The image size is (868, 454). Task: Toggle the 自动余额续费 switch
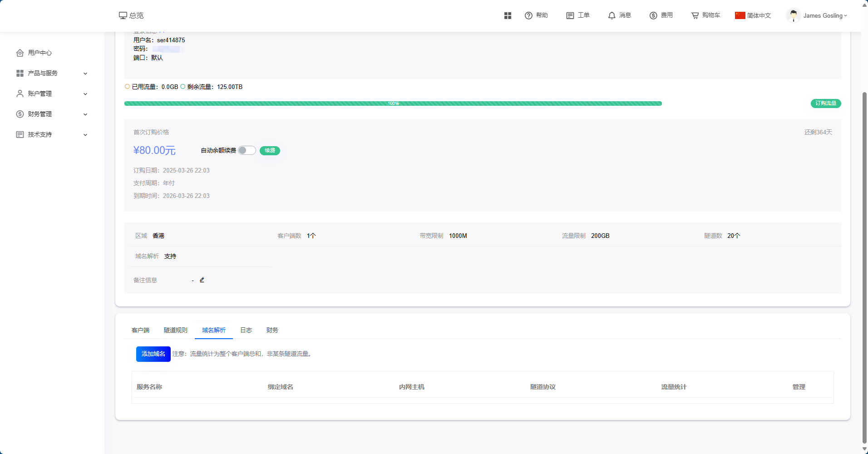pos(247,150)
